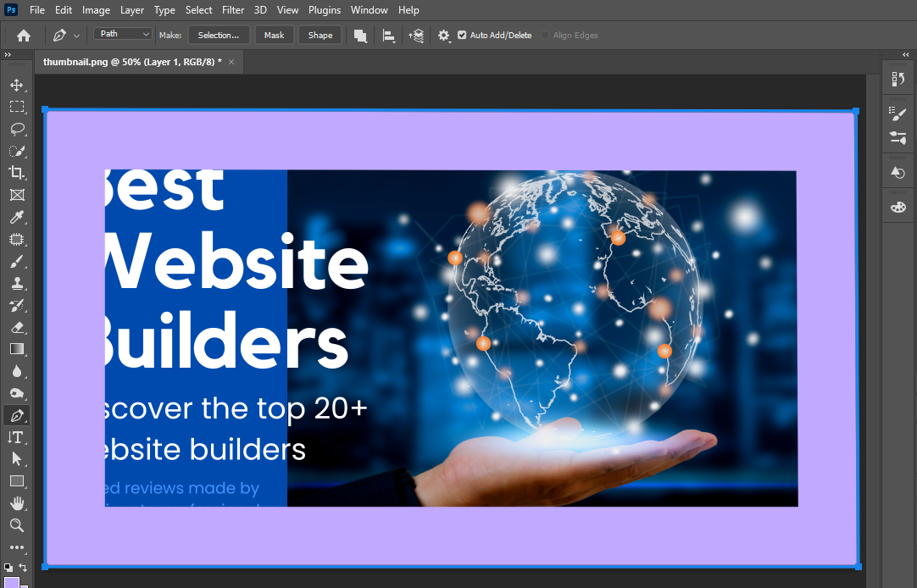Open the Filter menu
Image resolution: width=917 pixels, height=588 pixels.
click(x=233, y=10)
